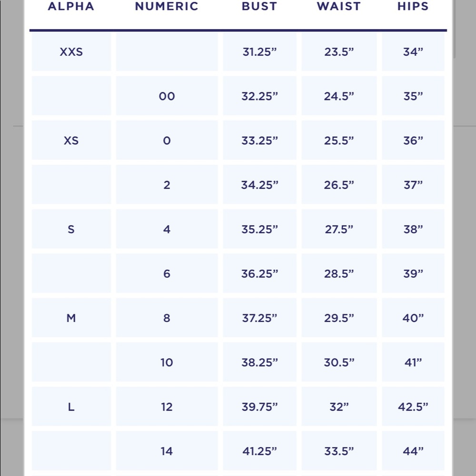476x476 pixels.
Task: Click the ALPHA column header
Action: 71,6
